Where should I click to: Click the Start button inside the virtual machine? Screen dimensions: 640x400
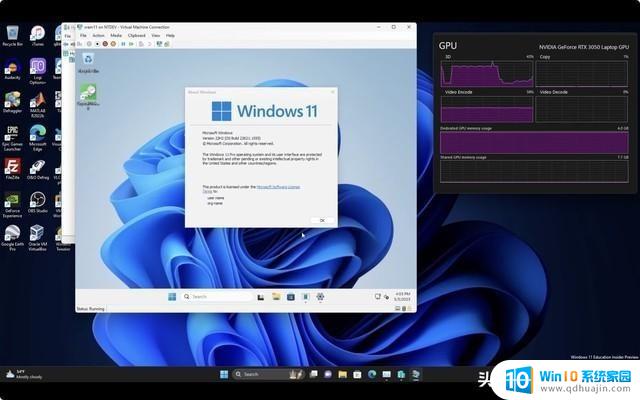[171, 296]
